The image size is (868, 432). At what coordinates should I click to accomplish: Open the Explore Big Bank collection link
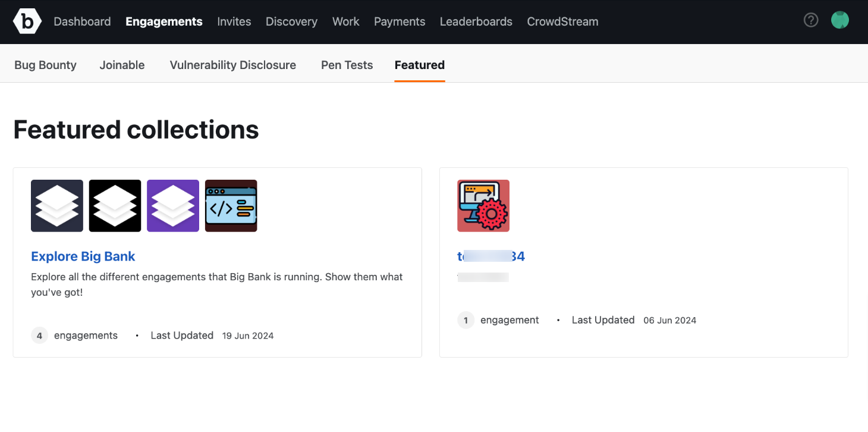83,256
